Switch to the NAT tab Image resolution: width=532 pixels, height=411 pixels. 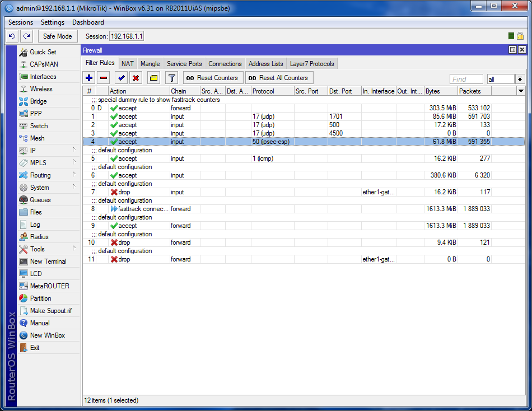click(x=128, y=64)
